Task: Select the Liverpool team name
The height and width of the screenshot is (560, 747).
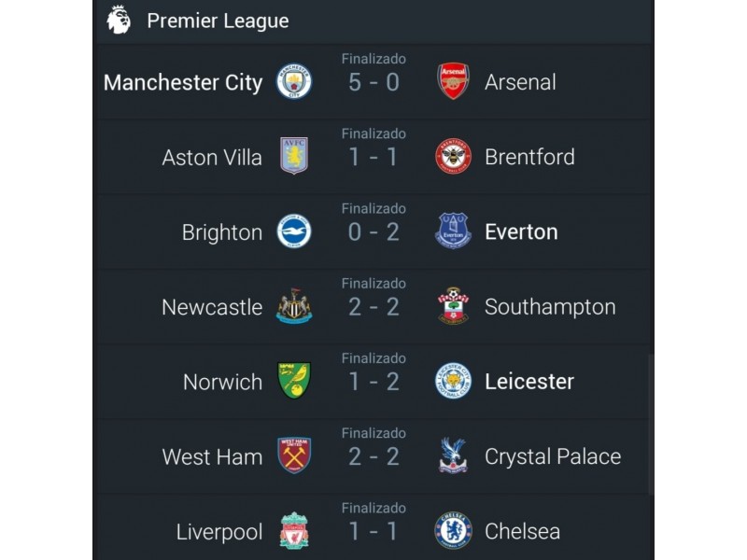Action: tap(219, 532)
